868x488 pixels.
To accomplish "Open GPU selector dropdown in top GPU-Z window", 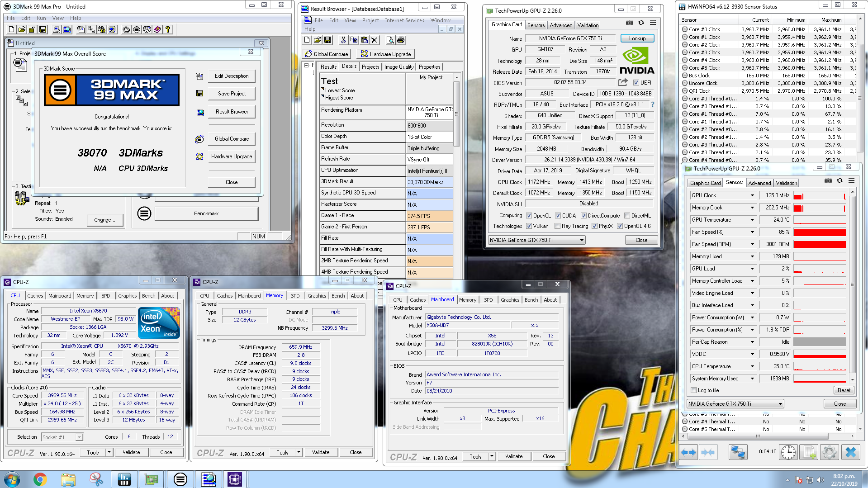I will (582, 240).
